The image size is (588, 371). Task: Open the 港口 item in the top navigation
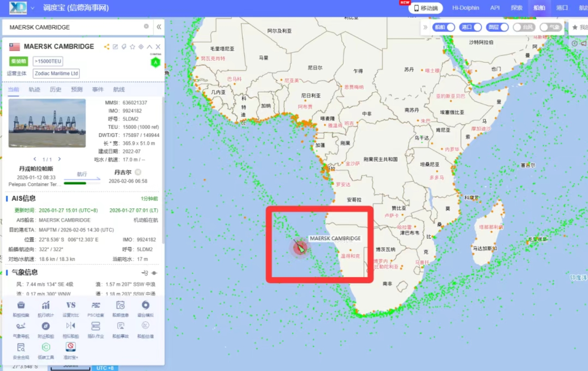(x=562, y=8)
